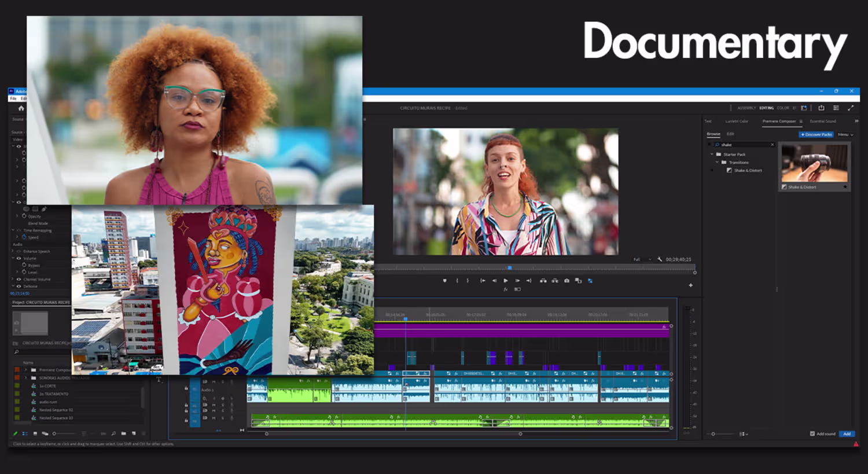
Task: Click the Find magnifier icon in Project panel footer
Action: pos(113,433)
